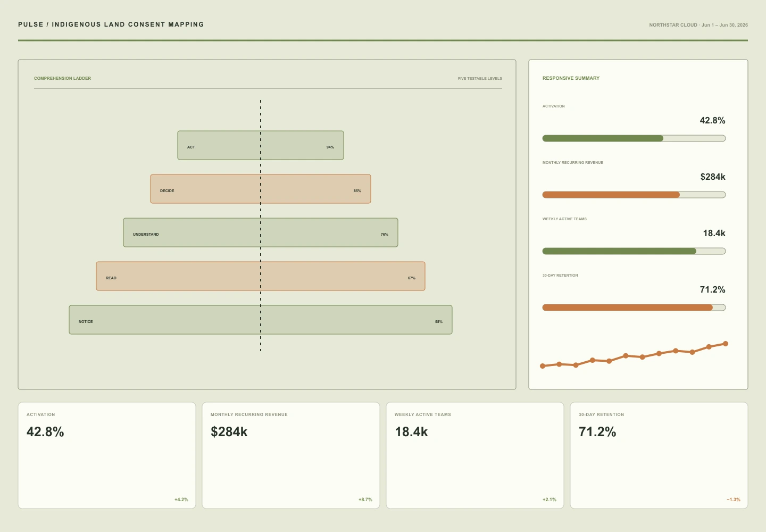
Task: Click the +2.1% change on Weekly Active Teams card
Action: pyautogui.click(x=549, y=500)
